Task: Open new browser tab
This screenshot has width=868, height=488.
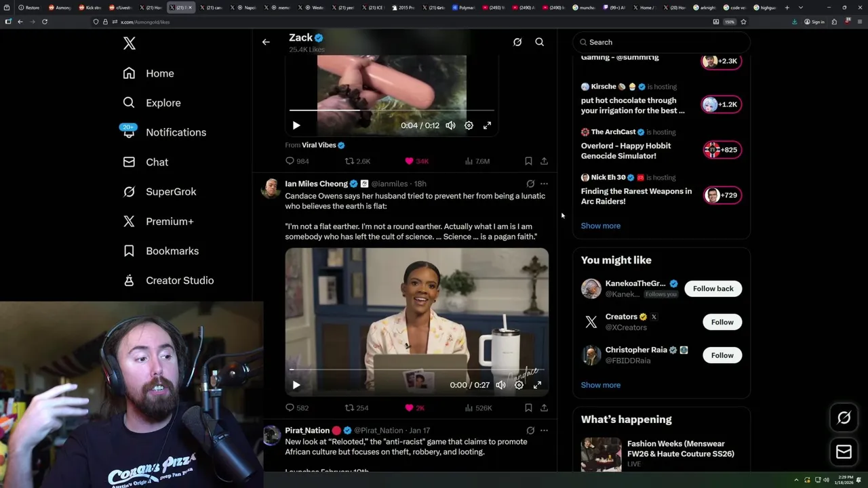Action: [787, 7]
